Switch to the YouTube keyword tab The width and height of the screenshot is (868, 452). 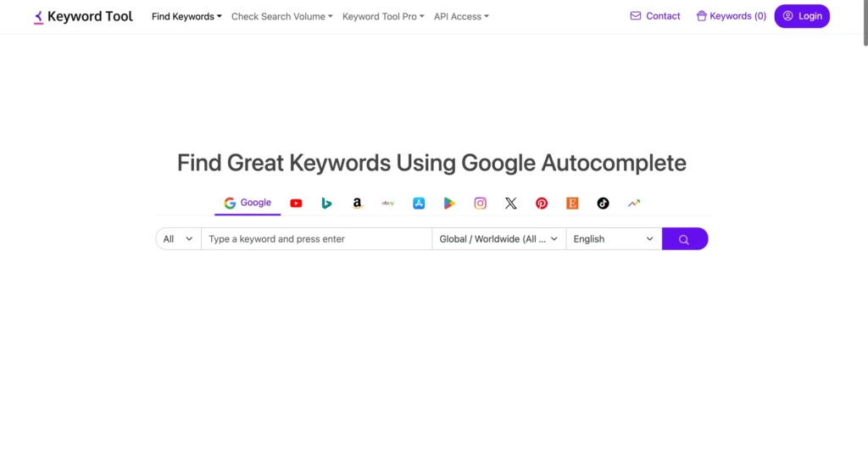click(296, 204)
